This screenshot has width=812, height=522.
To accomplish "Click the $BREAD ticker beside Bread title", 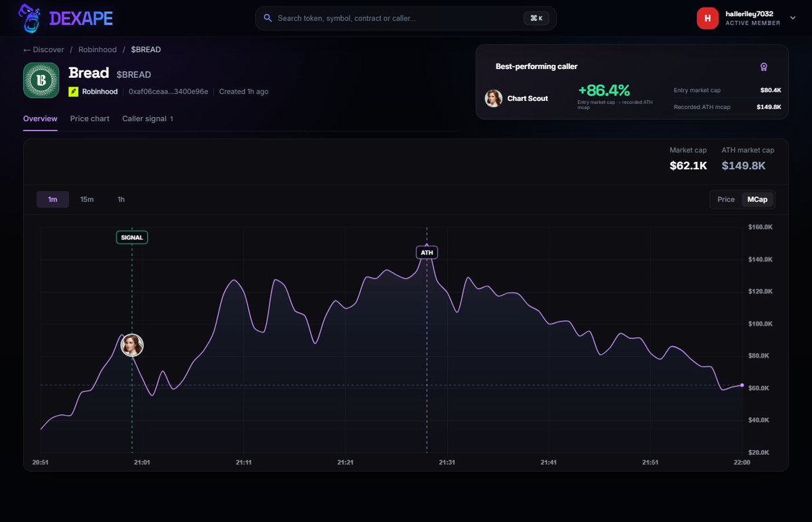I will (x=133, y=74).
